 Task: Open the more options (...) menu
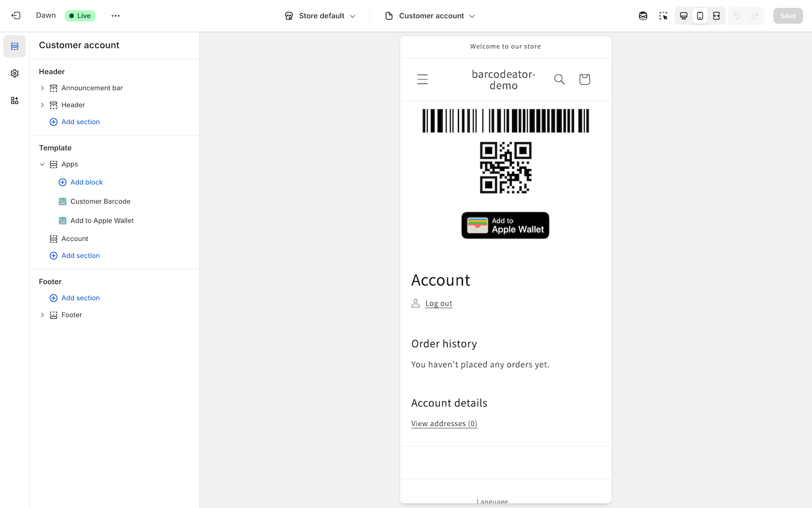coord(115,15)
